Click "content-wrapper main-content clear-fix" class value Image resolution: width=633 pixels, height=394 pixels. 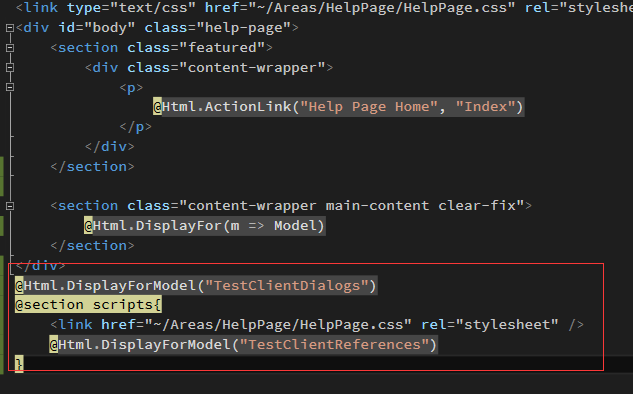(x=352, y=206)
